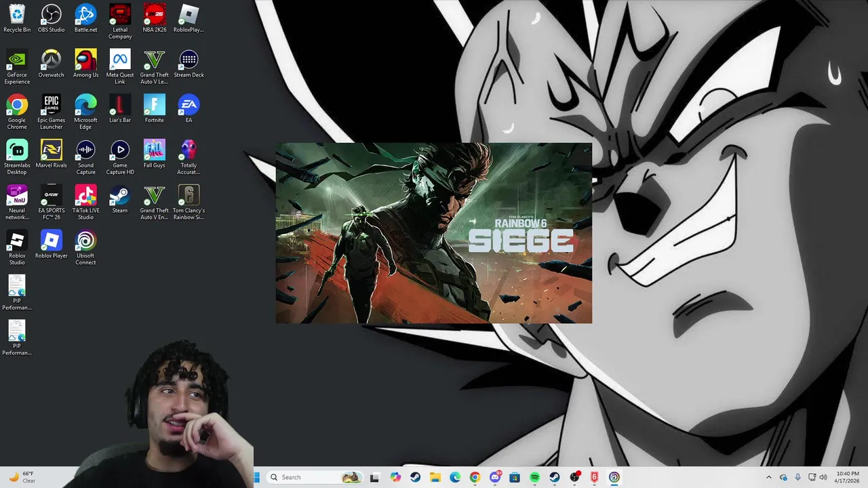Viewport: 868px width, 488px height.
Task: Open the Recycle Bin desktop icon
Action: point(17,18)
